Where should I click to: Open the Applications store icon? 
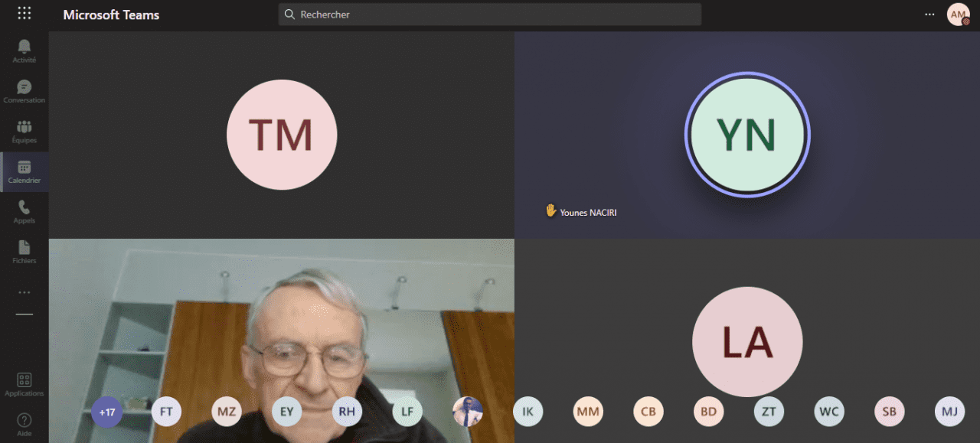tap(24, 384)
